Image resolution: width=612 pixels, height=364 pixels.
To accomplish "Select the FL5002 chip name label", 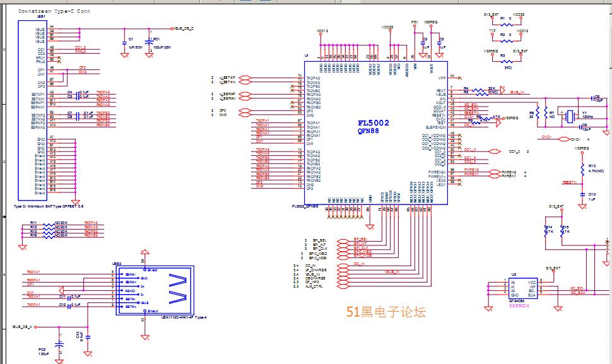I will click(374, 123).
